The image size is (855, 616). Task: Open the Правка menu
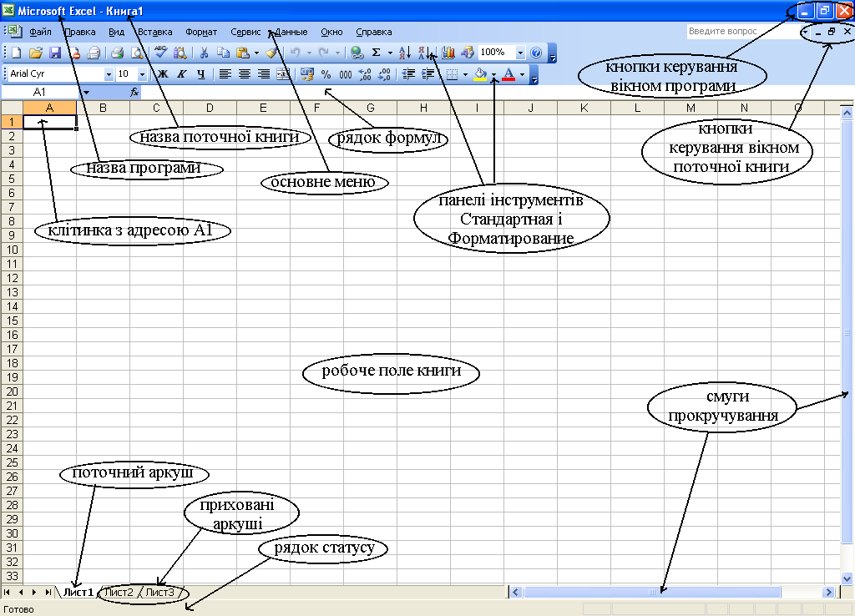(80, 32)
